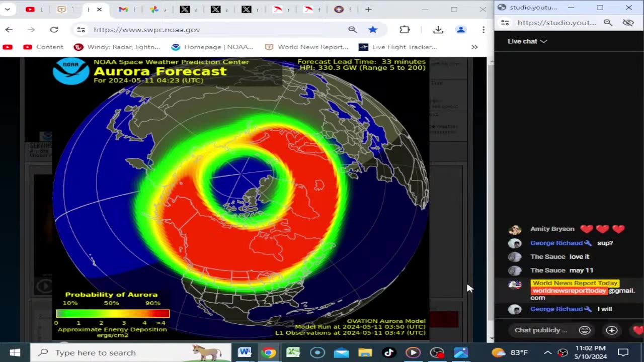Open Chrome's three-dot menu
Screen dimensions: 644x362
[484, 30]
